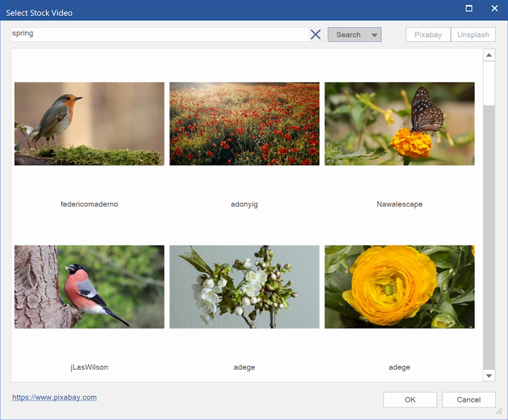Screen dimensions: 508x420
Task: Select the robin bird video thumbnail
Action: click(90, 124)
